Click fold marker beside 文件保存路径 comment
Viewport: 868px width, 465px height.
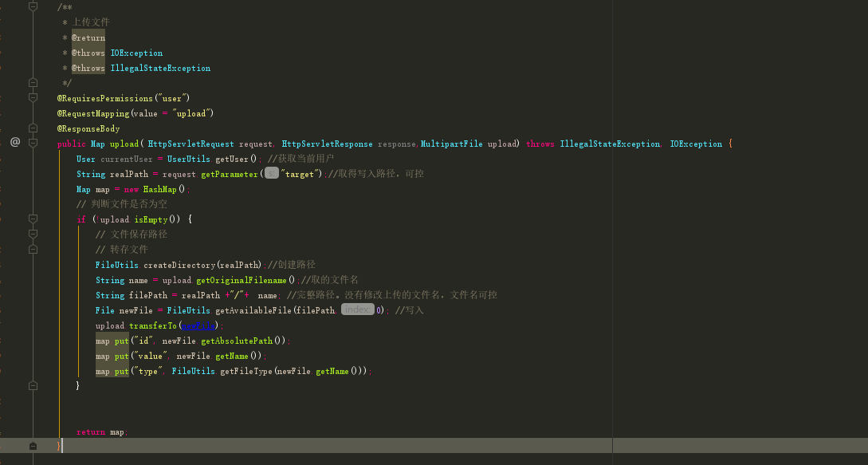pyautogui.click(x=33, y=234)
